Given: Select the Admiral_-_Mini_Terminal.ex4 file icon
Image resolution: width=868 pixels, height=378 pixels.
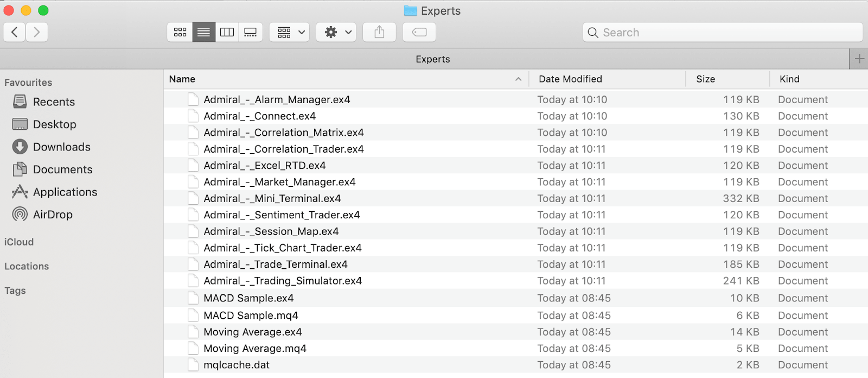Looking at the screenshot, I should [193, 198].
